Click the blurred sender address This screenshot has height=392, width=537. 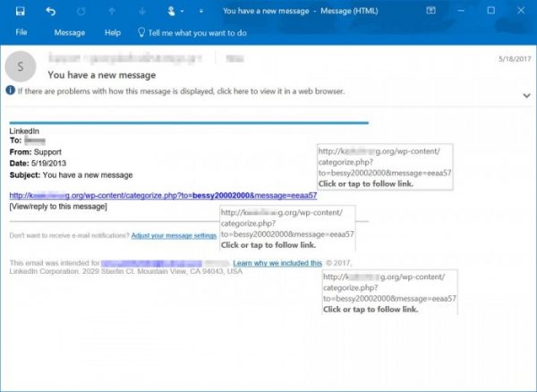point(124,58)
